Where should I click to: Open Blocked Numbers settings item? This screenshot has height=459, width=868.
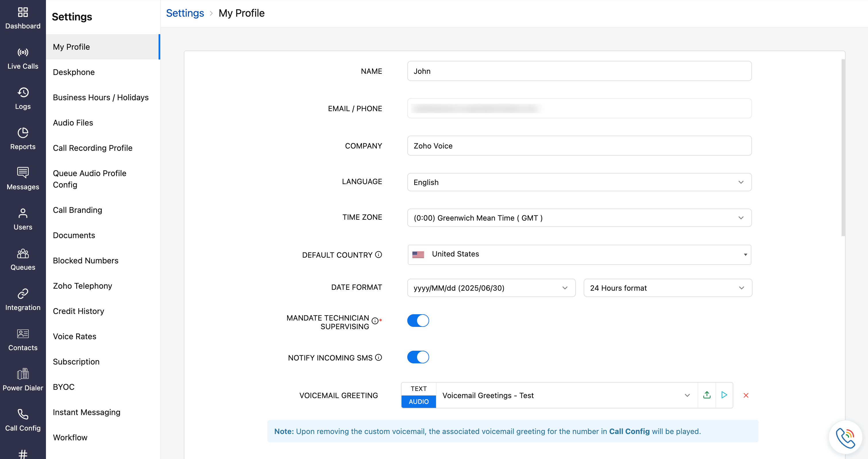click(x=86, y=261)
